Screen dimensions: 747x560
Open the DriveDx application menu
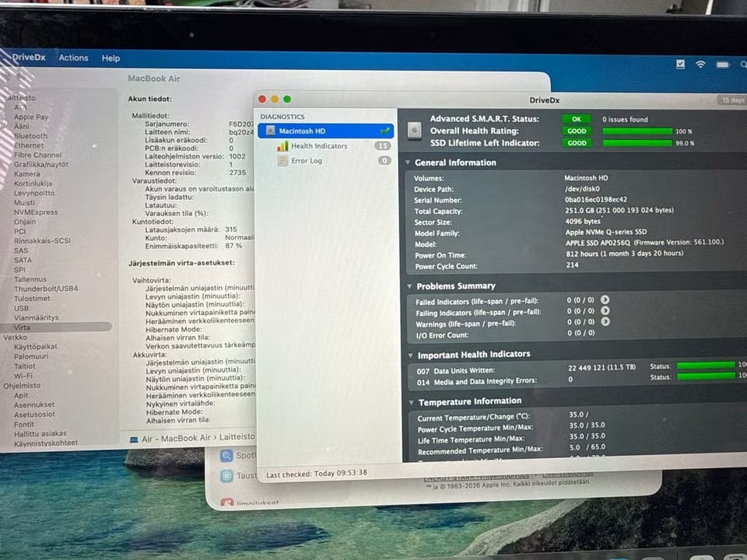coord(29,57)
